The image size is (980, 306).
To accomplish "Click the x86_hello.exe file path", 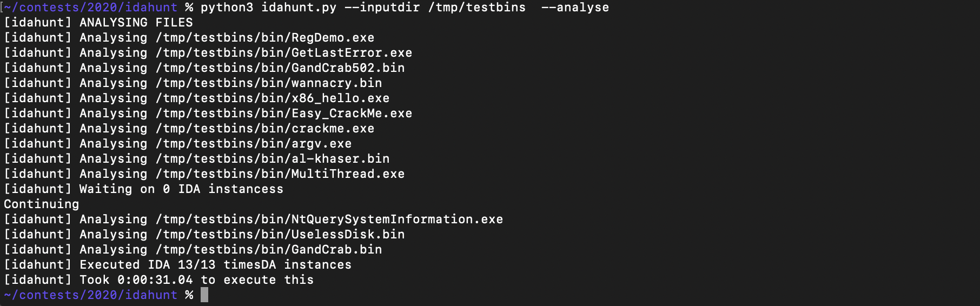I will tap(273, 98).
